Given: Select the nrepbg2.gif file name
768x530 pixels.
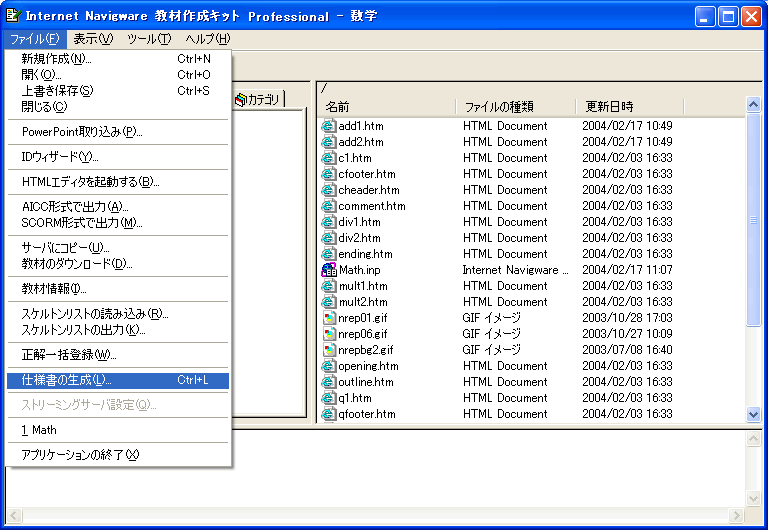Looking at the screenshot, I should point(366,350).
